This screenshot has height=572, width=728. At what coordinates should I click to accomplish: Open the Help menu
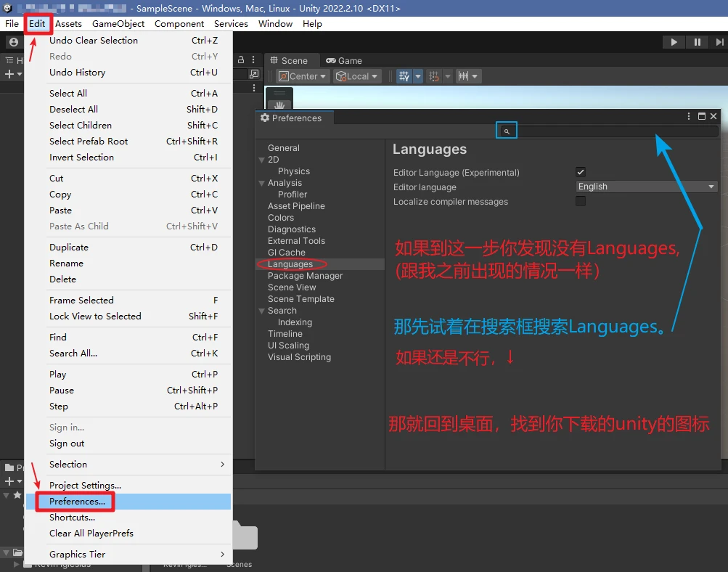312,24
